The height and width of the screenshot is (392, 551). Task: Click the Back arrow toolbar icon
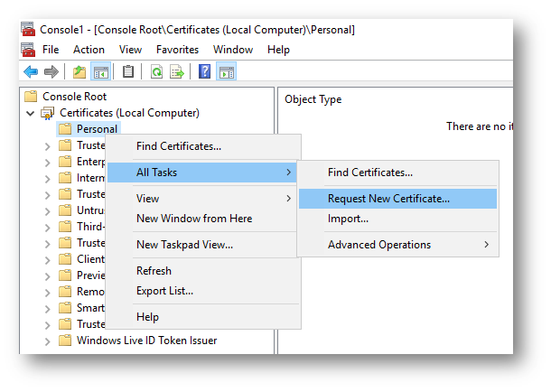pos(31,71)
